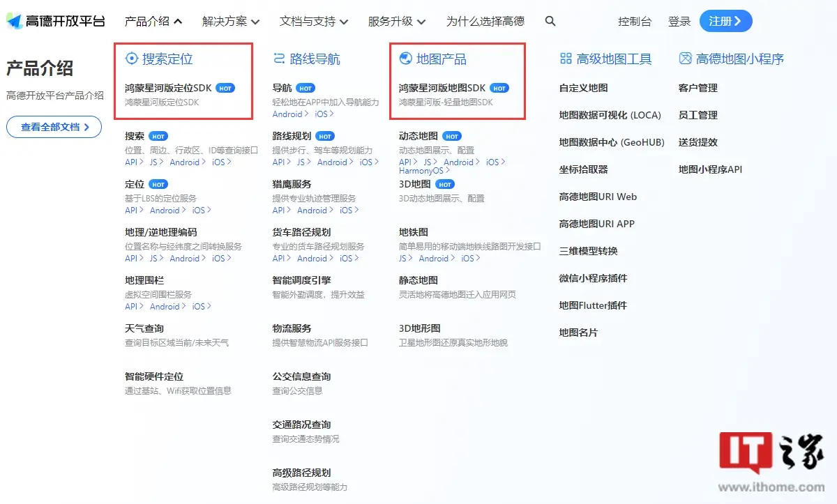Click HOT badge beside 3D地图
The image size is (837, 504).
point(445,185)
